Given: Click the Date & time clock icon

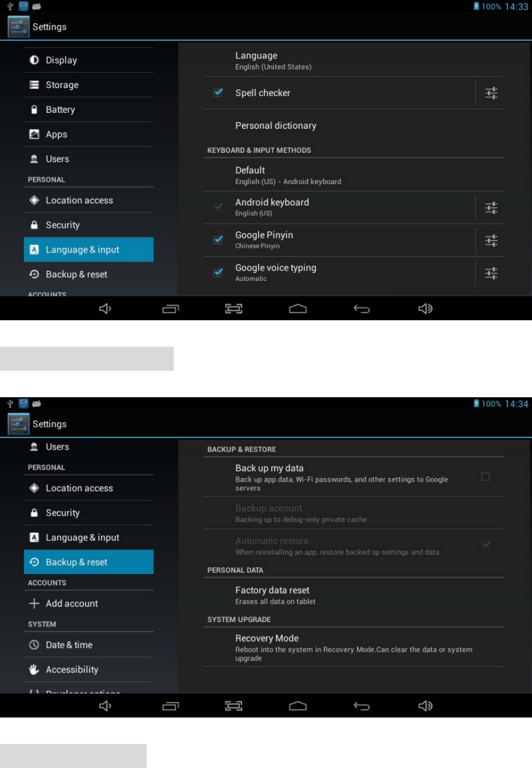Looking at the screenshot, I should [34, 645].
